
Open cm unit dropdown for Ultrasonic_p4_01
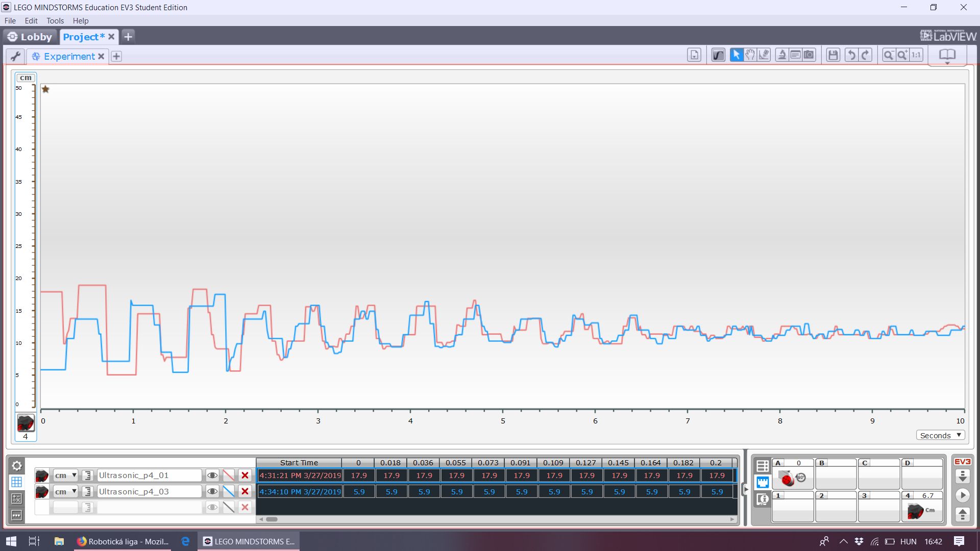tap(65, 475)
